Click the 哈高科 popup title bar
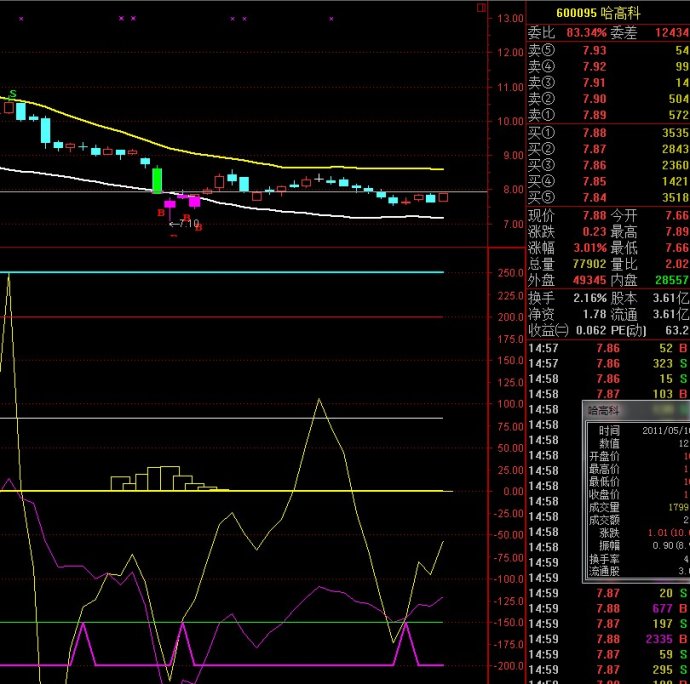This screenshot has width=690, height=684. [636, 410]
